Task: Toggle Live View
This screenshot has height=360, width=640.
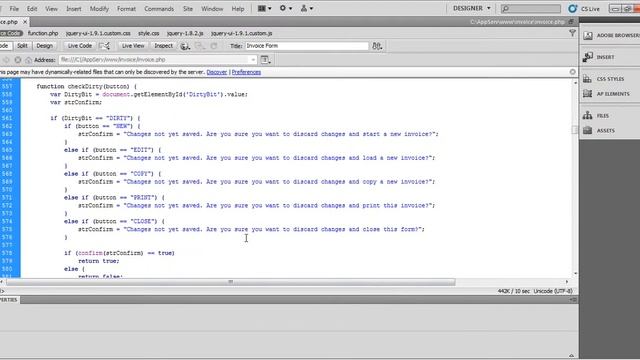Action: [x=133, y=46]
